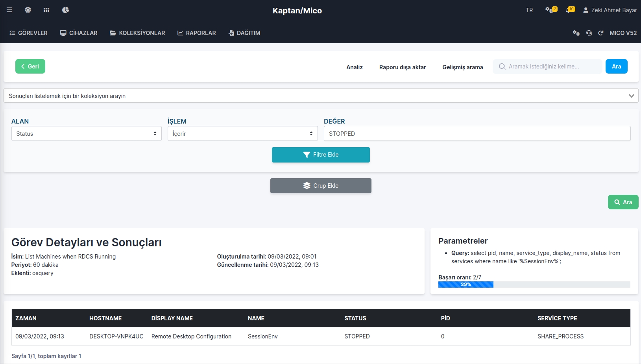Go back using the Geri button
Image resolution: width=641 pixels, height=364 pixels.
tap(30, 67)
